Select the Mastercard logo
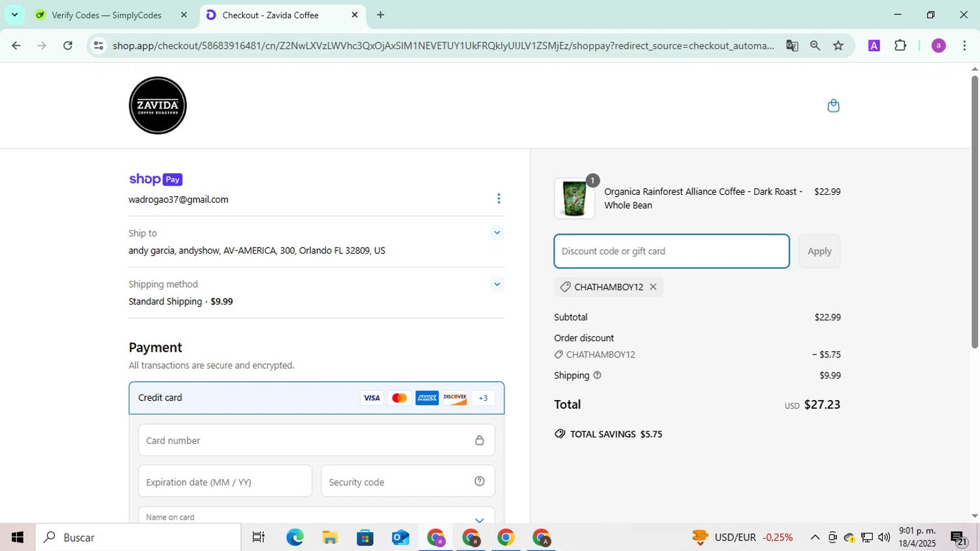Image resolution: width=980 pixels, height=551 pixels. pos(399,398)
